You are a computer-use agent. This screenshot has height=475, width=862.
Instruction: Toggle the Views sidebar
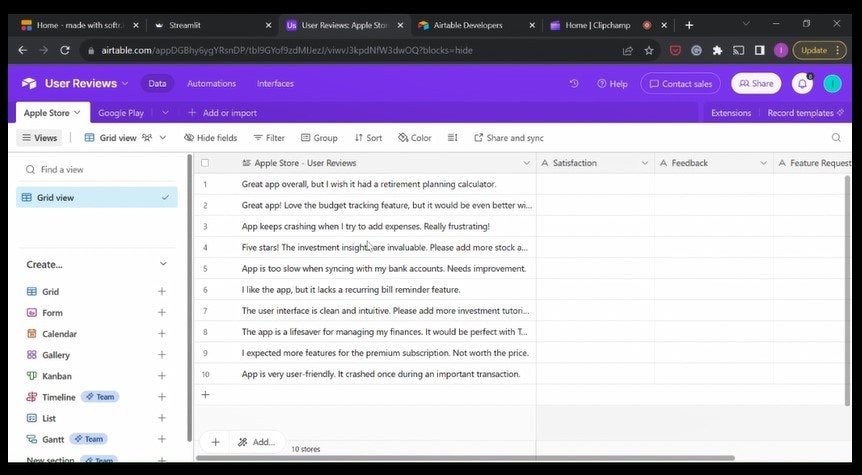click(x=39, y=138)
